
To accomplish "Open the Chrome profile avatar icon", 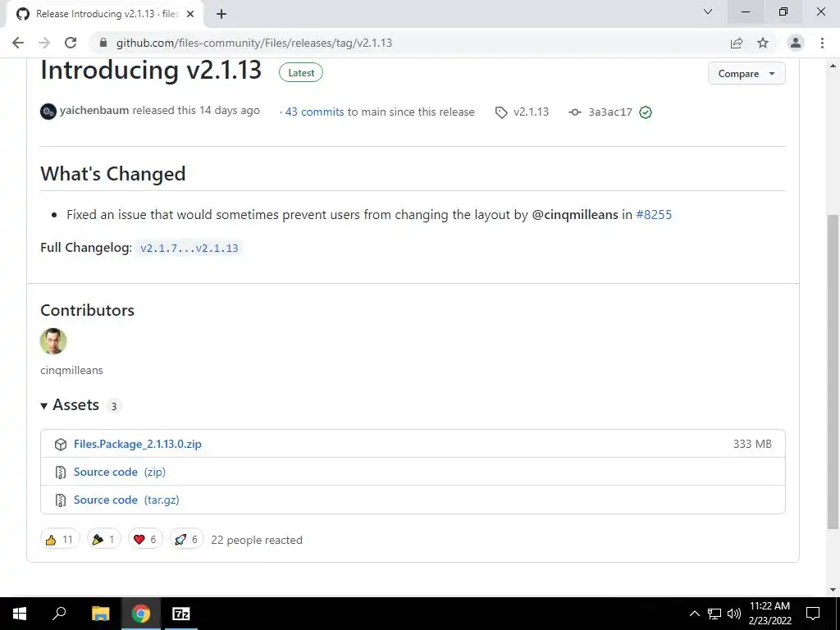I will coord(796,43).
